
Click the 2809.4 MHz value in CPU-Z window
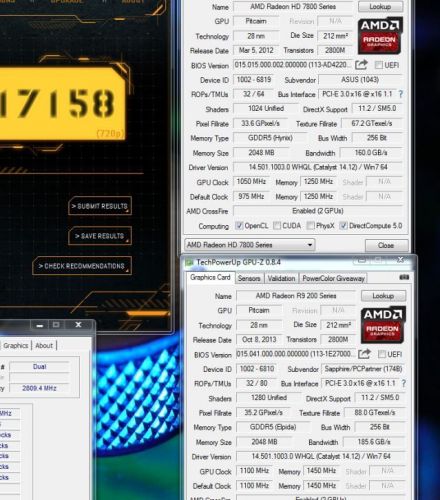(x=40, y=388)
